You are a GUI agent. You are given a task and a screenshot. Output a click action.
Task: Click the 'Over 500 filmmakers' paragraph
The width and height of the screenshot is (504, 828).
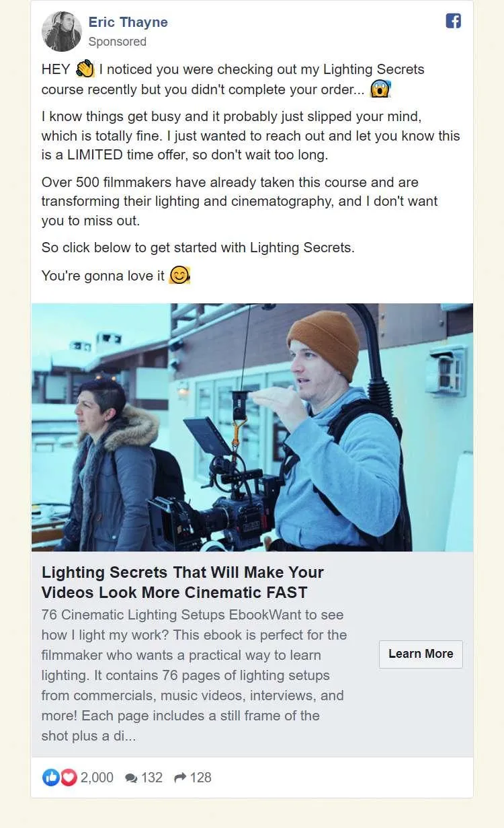(240, 201)
